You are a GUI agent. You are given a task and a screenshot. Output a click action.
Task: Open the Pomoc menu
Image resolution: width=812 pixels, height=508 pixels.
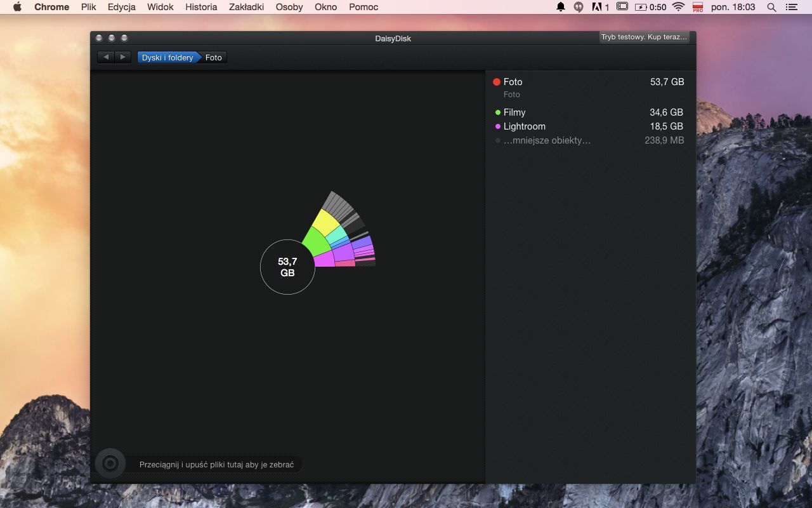pyautogui.click(x=363, y=7)
